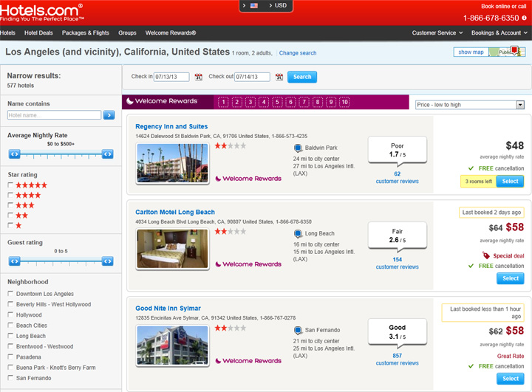
Task: Open the Price - low to high sort dropdown
Action: [x=470, y=105]
